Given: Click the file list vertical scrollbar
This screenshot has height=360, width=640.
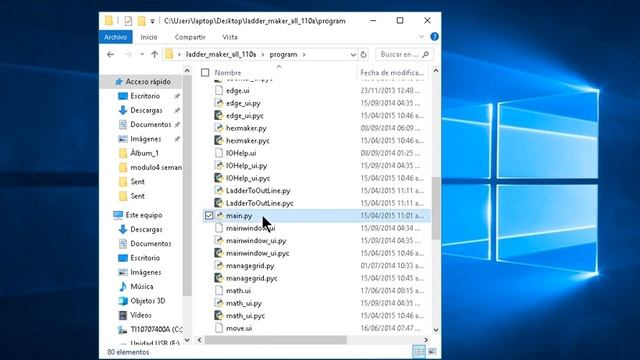Looking at the screenshot, I should pyautogui.click(x=436, y=208).
